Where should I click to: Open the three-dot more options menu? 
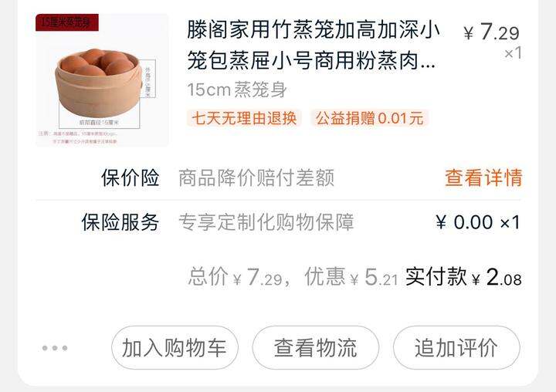point(55,348)
